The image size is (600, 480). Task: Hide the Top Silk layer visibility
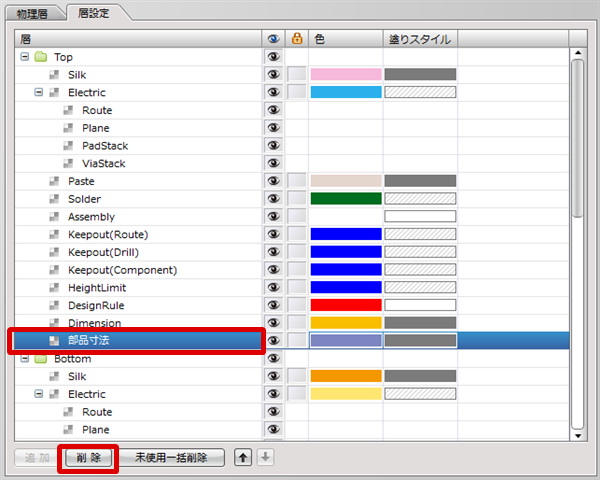point(273,75)
